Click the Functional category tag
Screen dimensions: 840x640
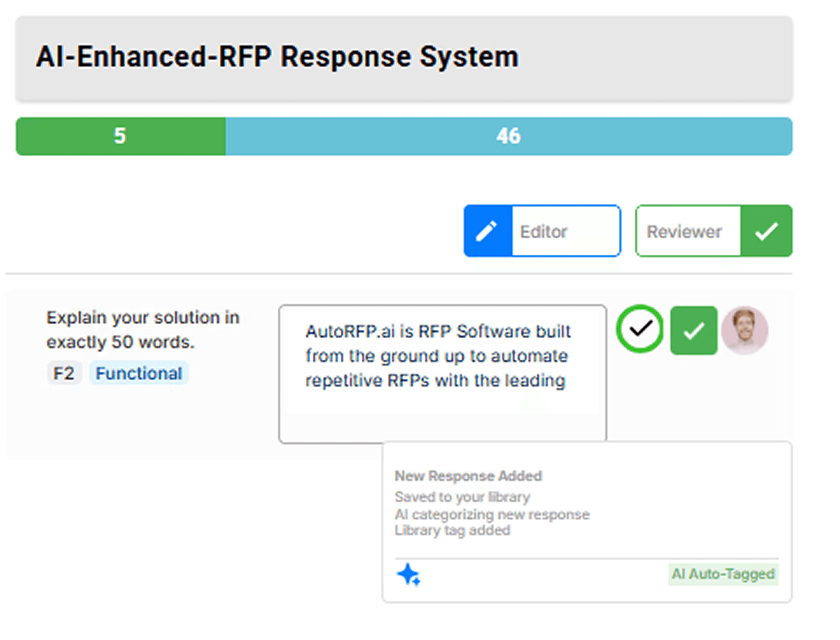point(139,373)
